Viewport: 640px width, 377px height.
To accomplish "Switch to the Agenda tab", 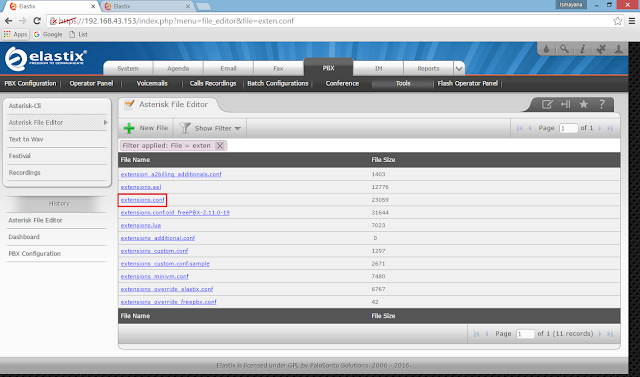I will click(x=178, y=69).
